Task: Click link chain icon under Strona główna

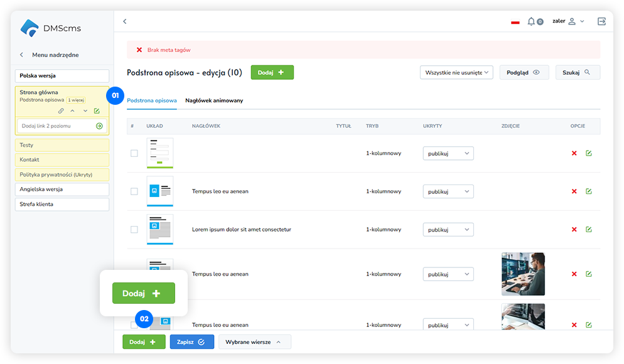Action: pyautogui.click(x=61, y=111)
